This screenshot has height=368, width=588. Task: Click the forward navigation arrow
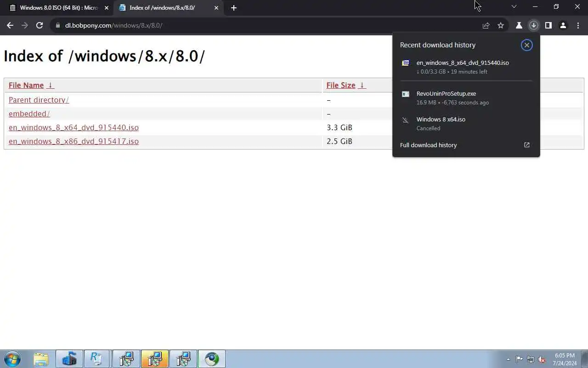click(25, 25)
